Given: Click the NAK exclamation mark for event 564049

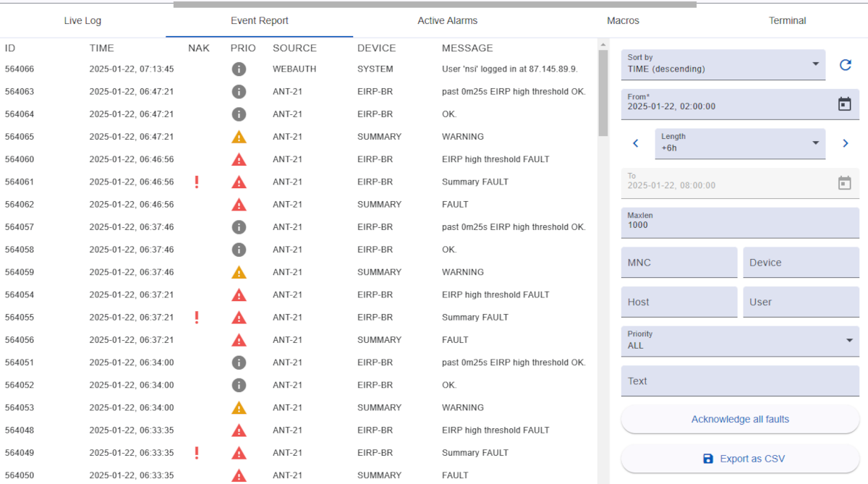Looking at the screenshot, I should pos(197,453).
